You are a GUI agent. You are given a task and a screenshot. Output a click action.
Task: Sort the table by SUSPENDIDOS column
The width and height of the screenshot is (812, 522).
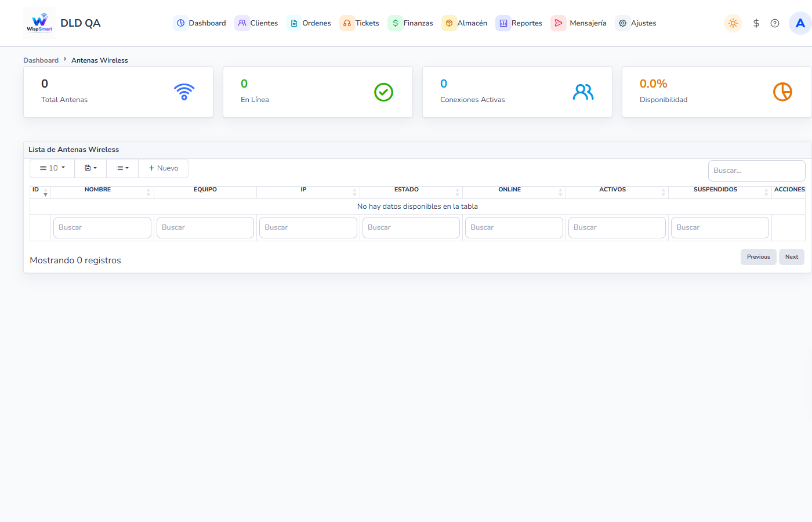(720, 192)
